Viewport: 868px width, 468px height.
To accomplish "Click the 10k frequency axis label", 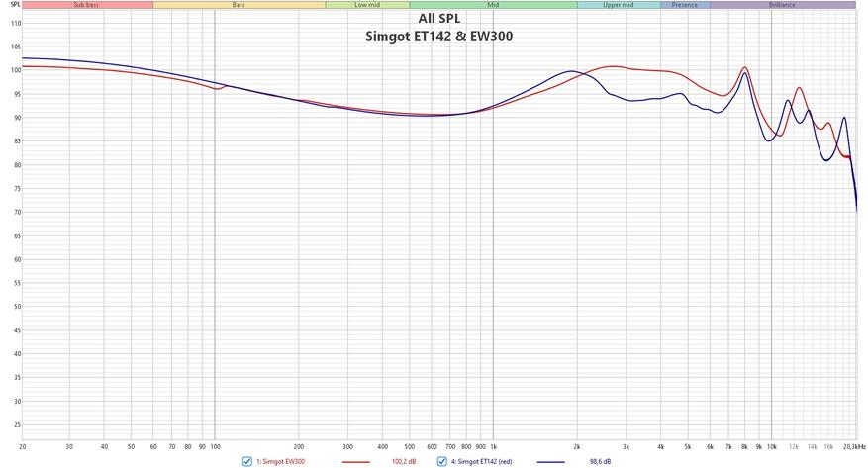I will tap(772, 446).
